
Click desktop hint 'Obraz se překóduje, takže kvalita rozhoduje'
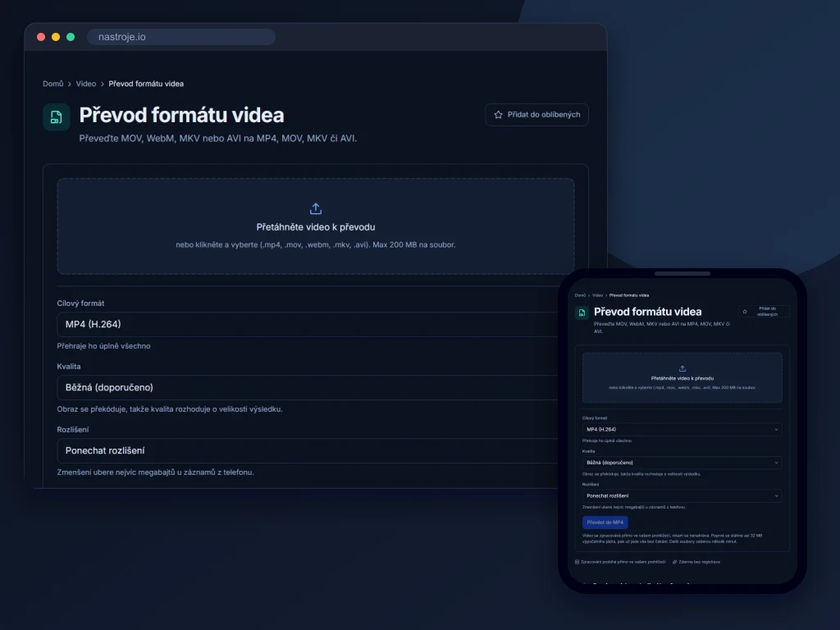[x=170, y=409]
